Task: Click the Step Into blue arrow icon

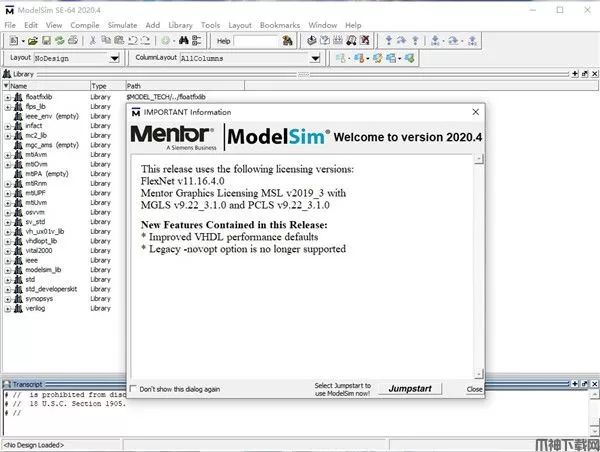Action: 389,40
